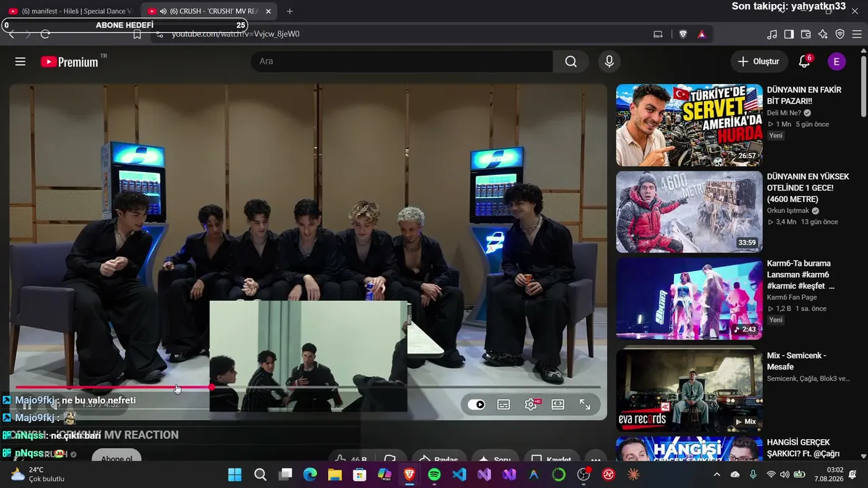
Task: Open the 4600 metre hotel video thumbnail
Action: (x=689, y=212)
